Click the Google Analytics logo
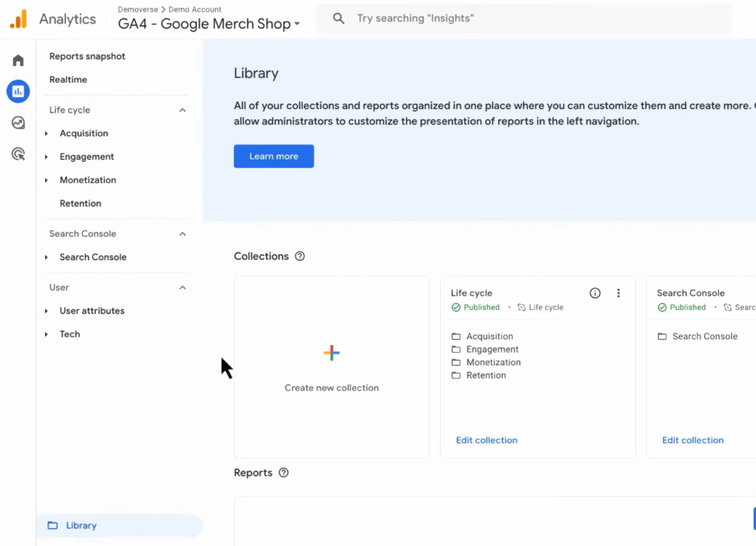 (18, 19)
